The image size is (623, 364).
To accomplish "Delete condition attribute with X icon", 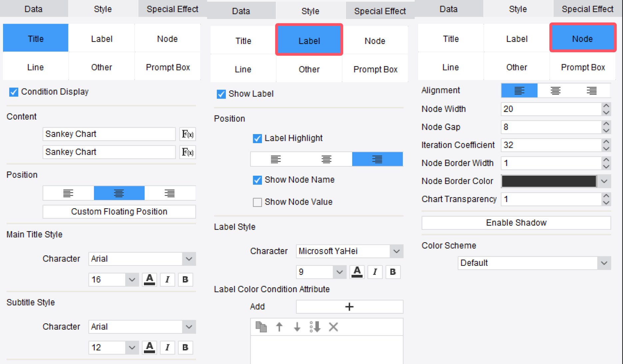I will [x=333, y=327].
